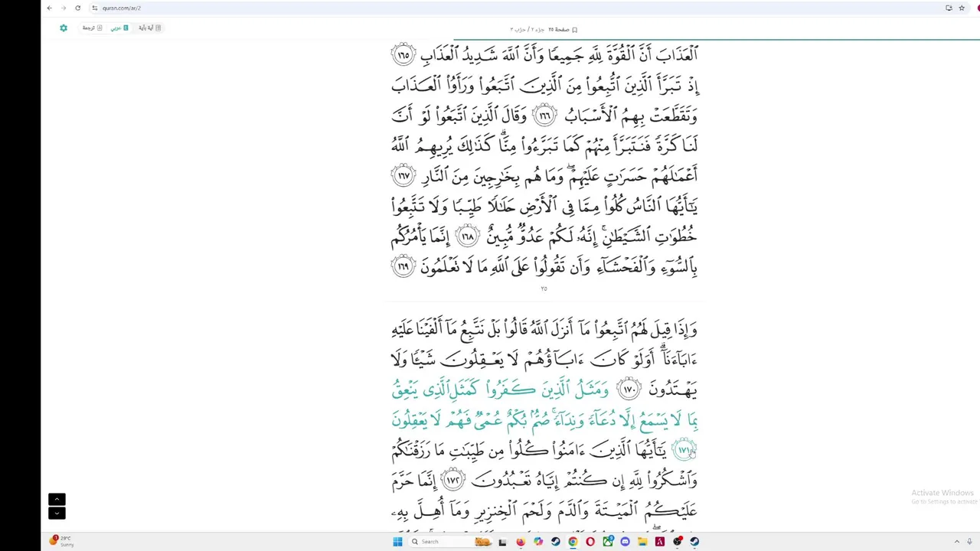The height and width of the screenshot is (551, 980).
Task: Switch to verse-by-verse (آية بآية) view
Action: tap(150, 28)
